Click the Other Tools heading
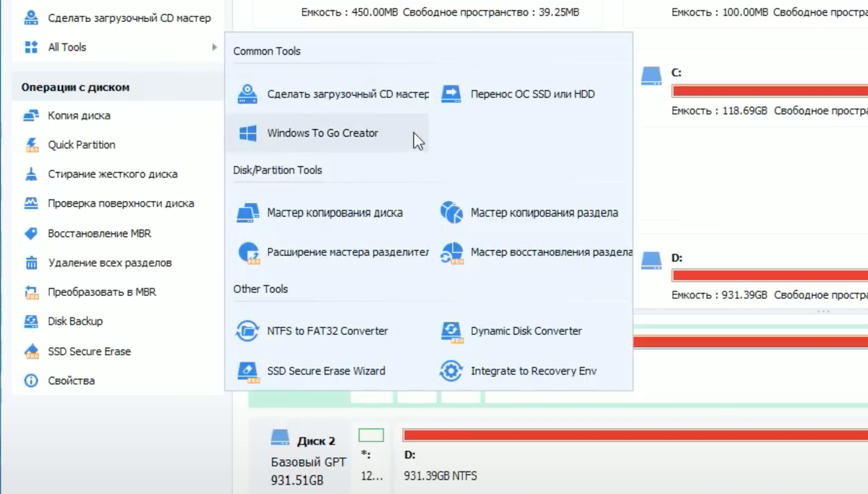Screen dimensions: 868x494 click(x=260, y=289)
